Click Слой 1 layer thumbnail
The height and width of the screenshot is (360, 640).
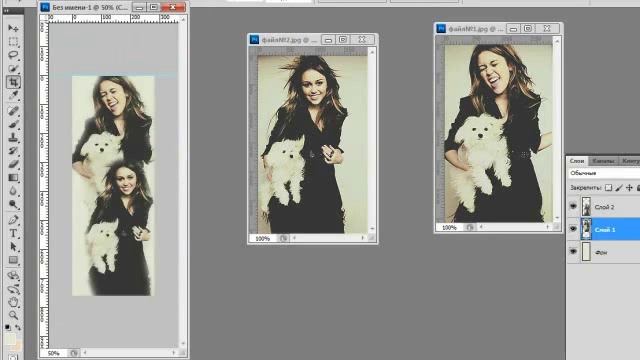click(x=586, y=229)
